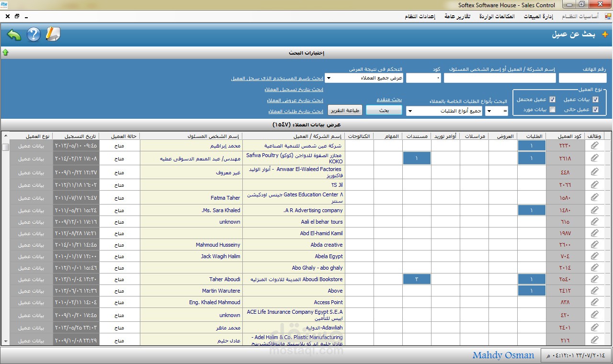Click the paperclip icon for Anwaar El-Waleed Factories
The height and width of the screenshot is (364, 613).
pos(594,172)
